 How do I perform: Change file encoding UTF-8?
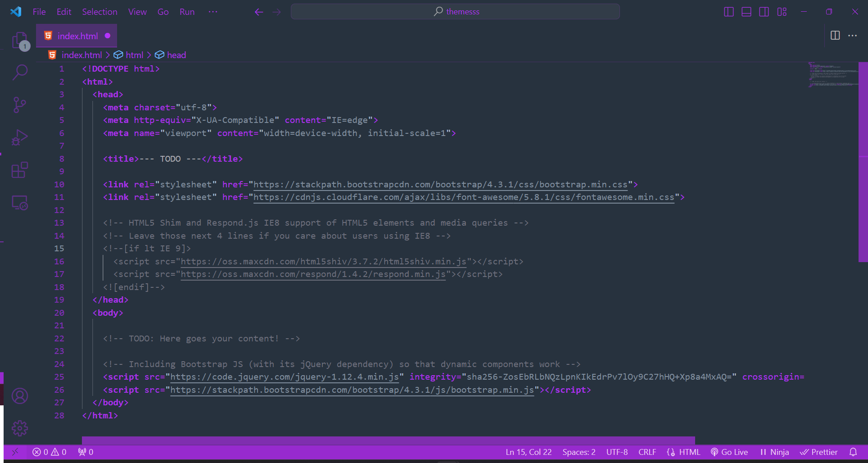click(617, 452)
